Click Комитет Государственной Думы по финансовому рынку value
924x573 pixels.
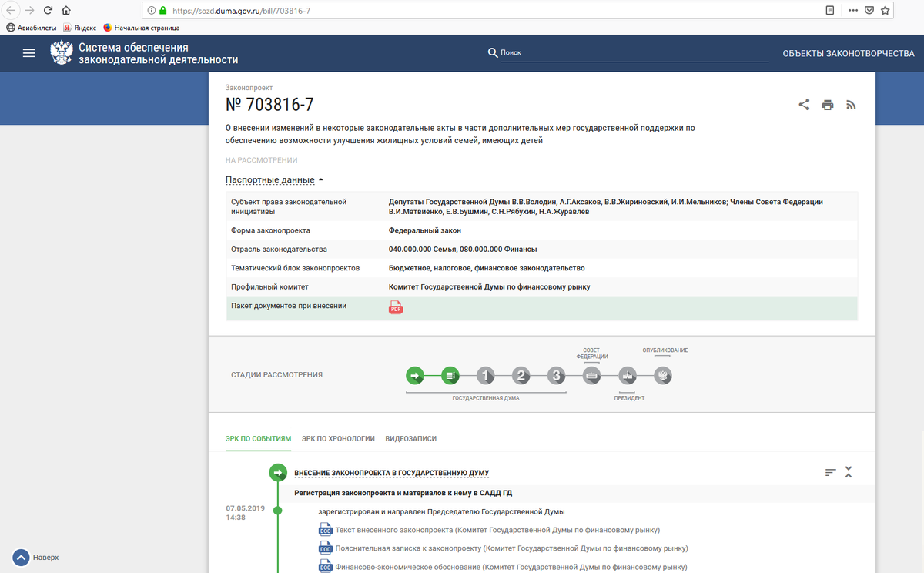[490, 287]
